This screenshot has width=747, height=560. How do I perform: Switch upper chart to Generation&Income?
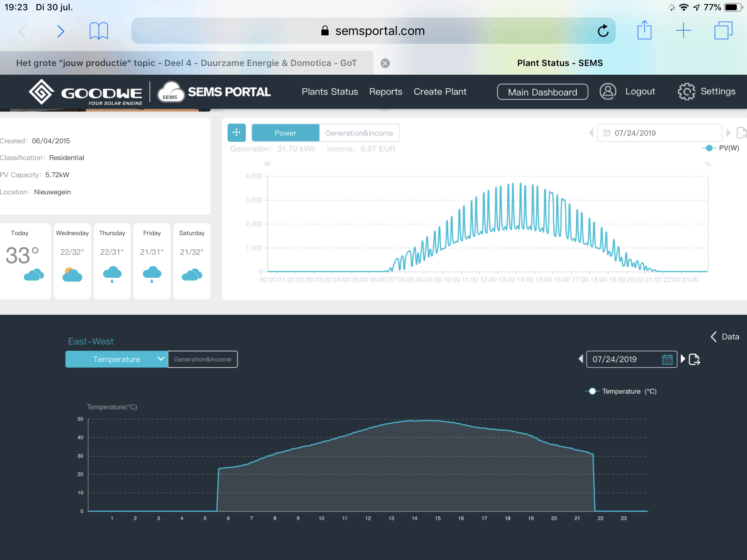pyautogui.click(x=359, y=133)
